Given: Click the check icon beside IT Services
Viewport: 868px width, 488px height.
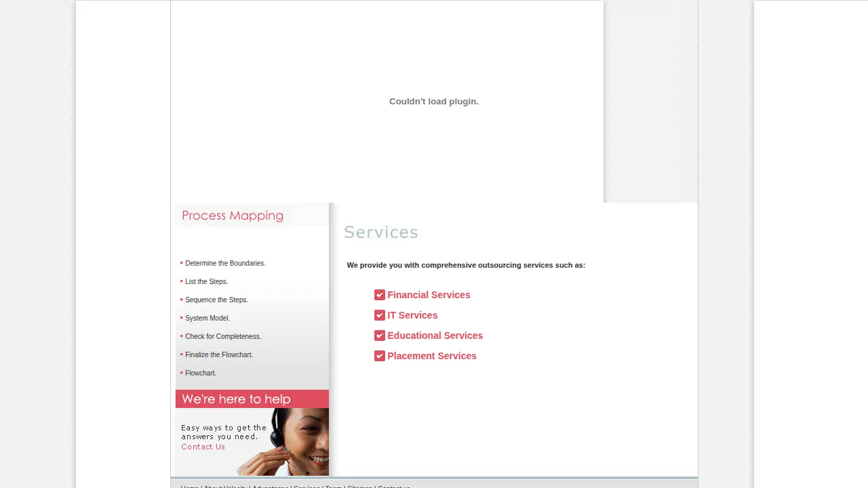Looking at the screenshot, I should click(380, 315).
